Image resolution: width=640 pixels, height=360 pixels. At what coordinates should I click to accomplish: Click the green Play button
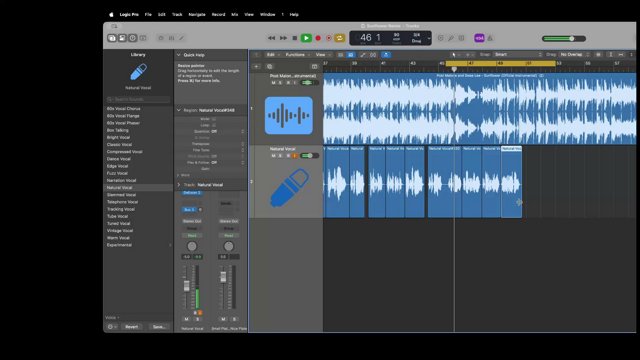(306, 38)
